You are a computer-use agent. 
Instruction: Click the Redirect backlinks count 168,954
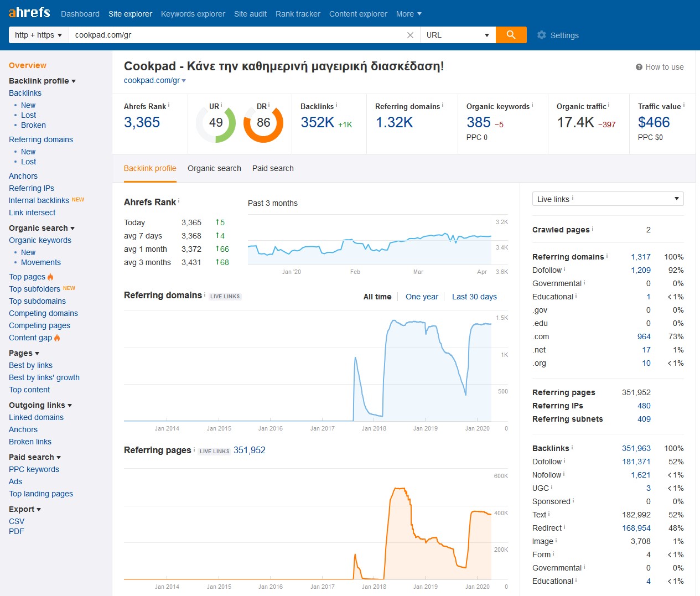pyautogui.click(x=636, y=528)
